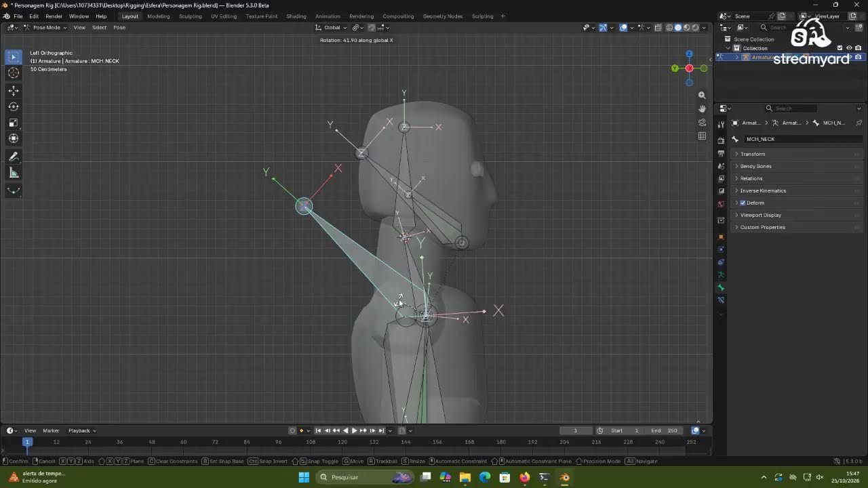
Task: Choose the Measure tool
Action: click(x=14, y=173)
